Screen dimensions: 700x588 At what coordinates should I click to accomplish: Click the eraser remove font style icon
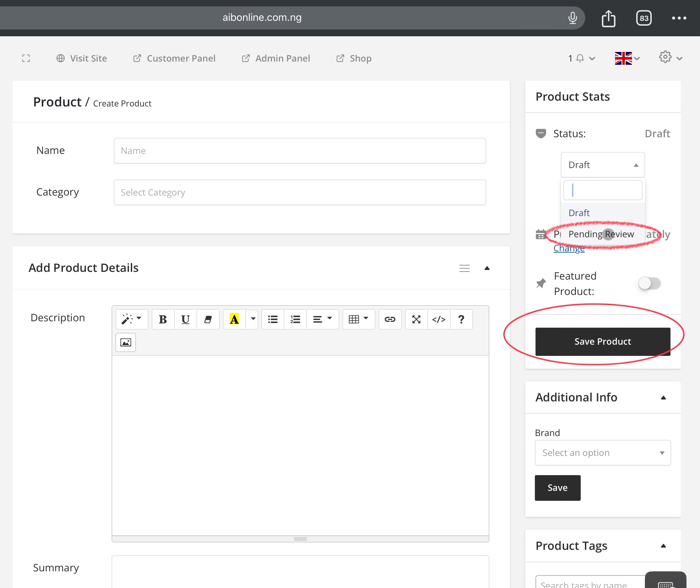click(208, 319)
